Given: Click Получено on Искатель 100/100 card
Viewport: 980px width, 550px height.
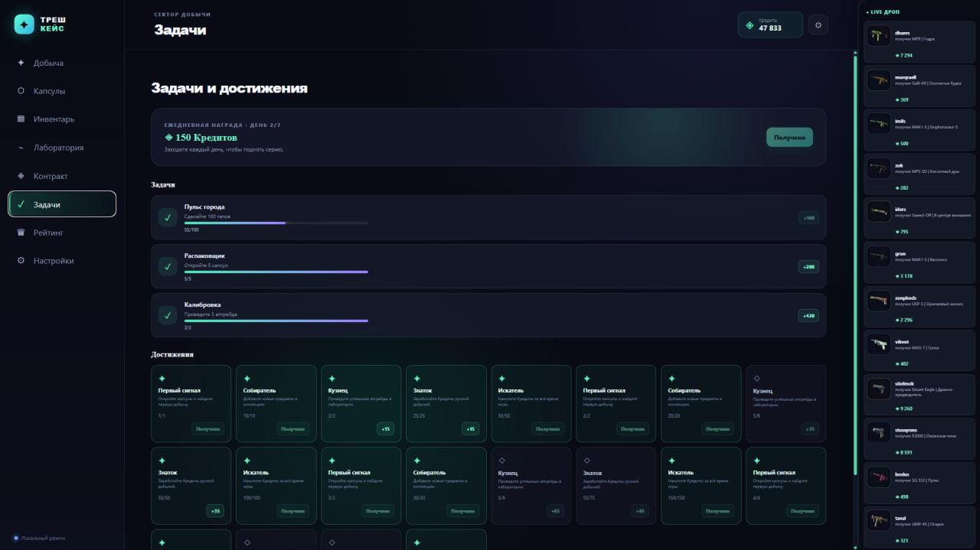Looking at the screenshot, I should (x=292, y=511).
